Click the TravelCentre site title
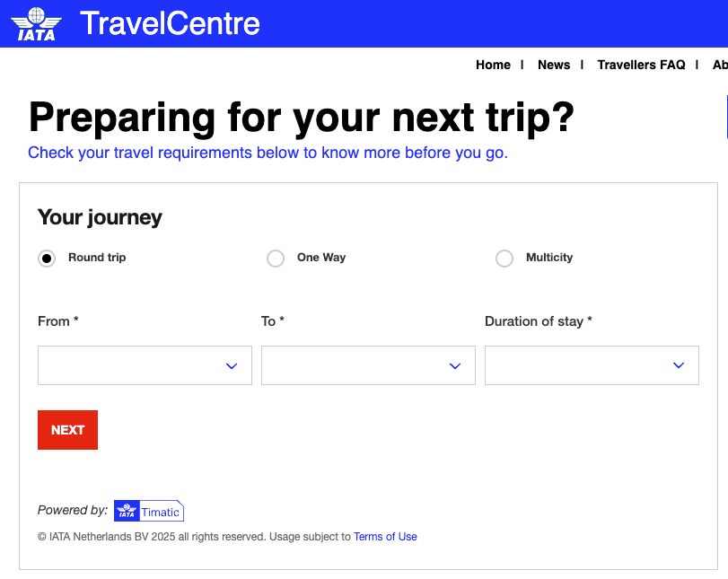 [170, 23]
